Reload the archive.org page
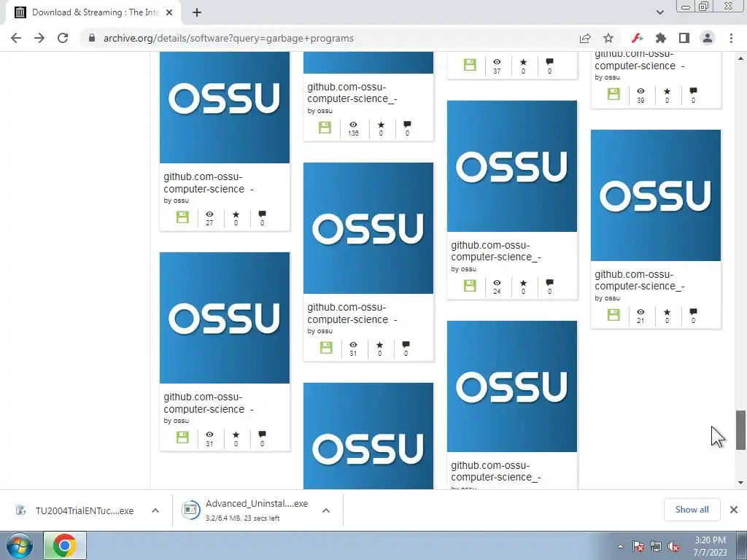The image size is (747, 560). tap(63, 38)
